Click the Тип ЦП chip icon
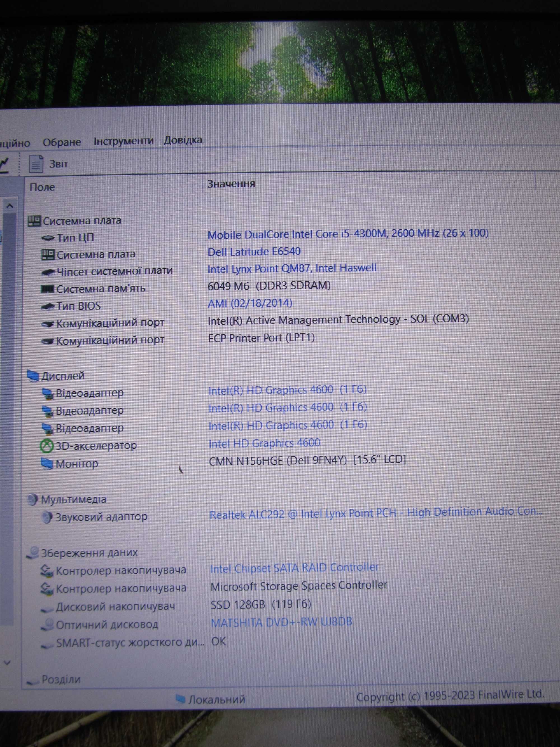Screen dimensions: 560x747 [x=48, y=238]
